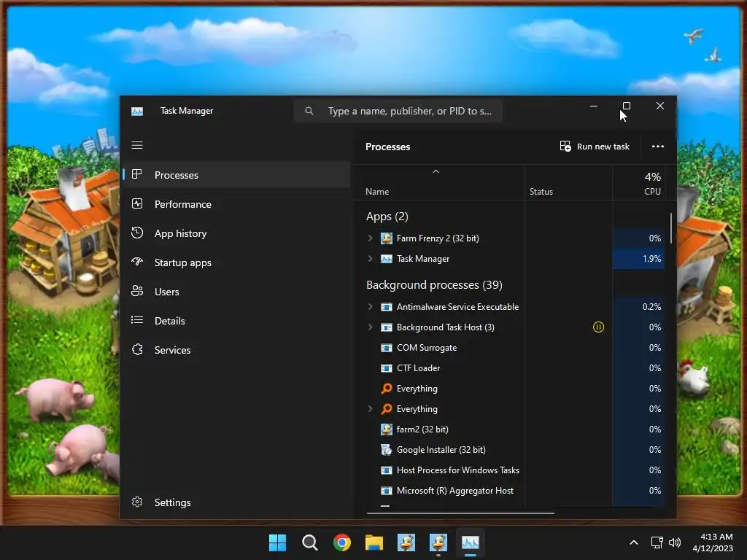Click the farm2 (32 bit) process icon
The height and width of the screenshot is (560, 747).
(387, 429)
